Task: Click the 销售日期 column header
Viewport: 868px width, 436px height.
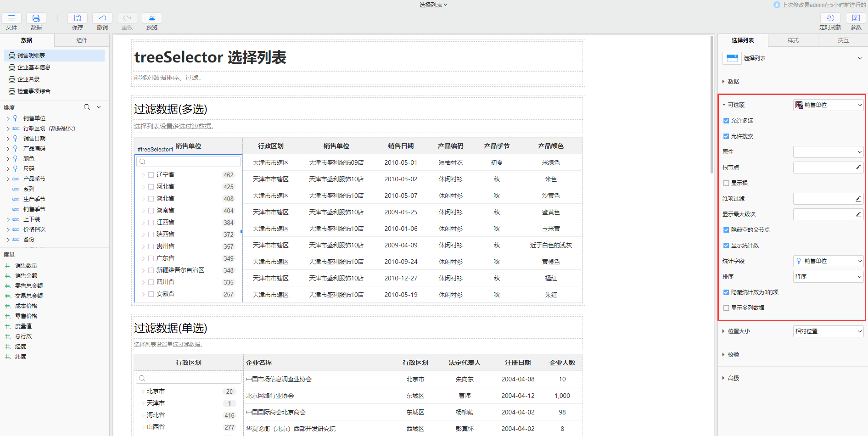Action: [401, 146]
